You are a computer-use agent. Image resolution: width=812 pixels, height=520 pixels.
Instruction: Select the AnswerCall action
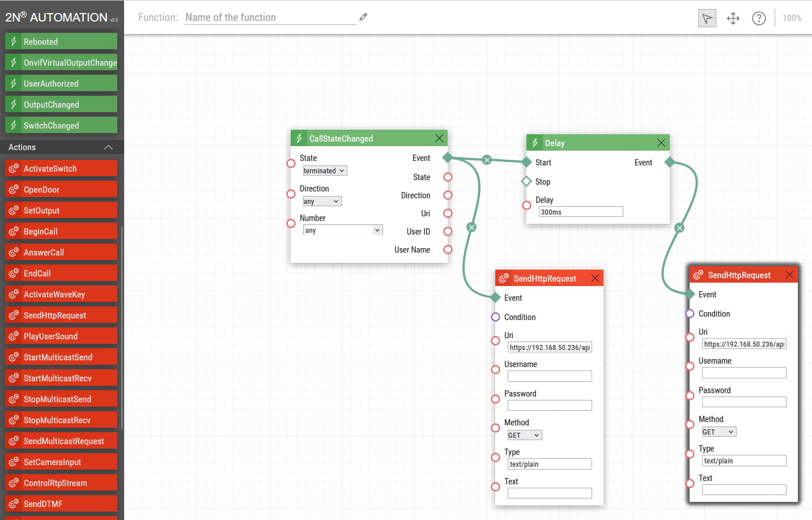point(61,252)
